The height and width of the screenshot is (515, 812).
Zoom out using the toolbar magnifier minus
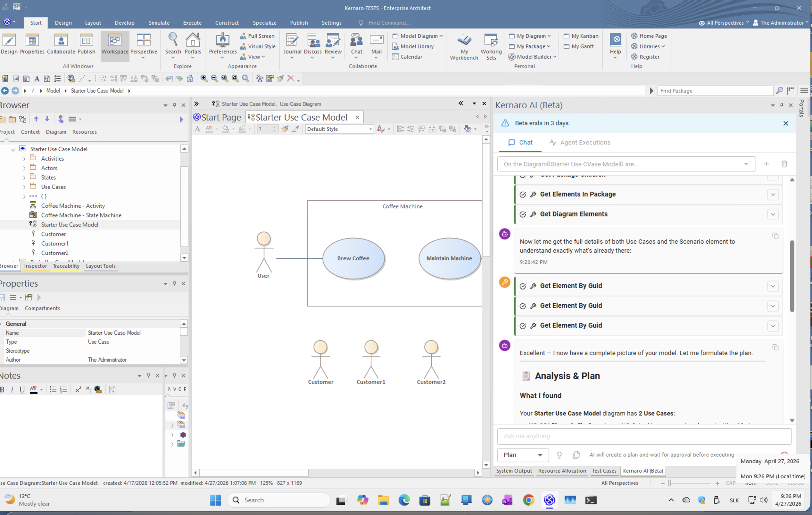coord(214,79)
